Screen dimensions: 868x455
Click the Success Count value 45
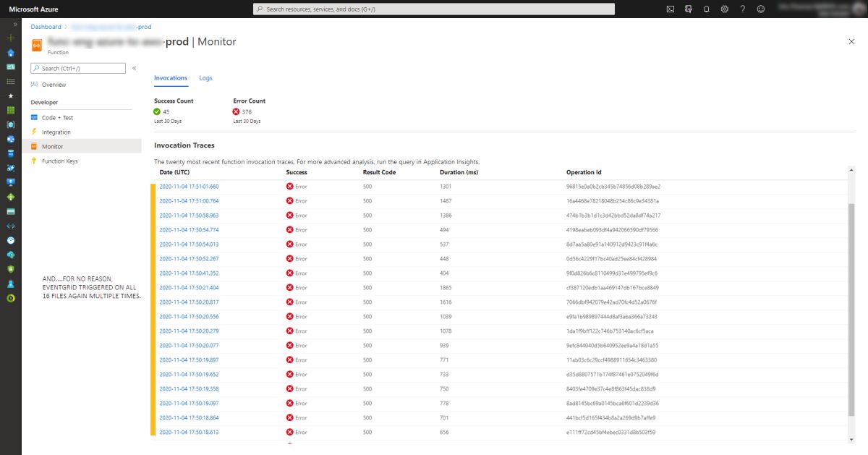pos(166,112)
